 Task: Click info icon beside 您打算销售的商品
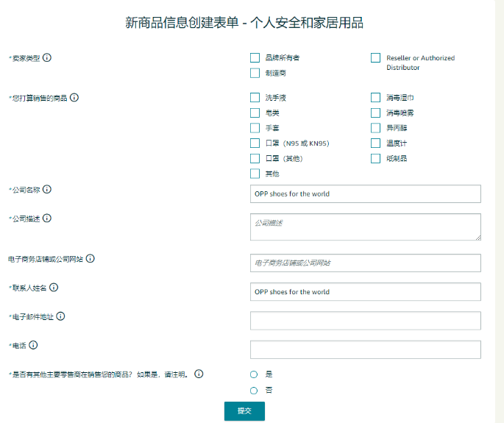(x=74, y=97)
